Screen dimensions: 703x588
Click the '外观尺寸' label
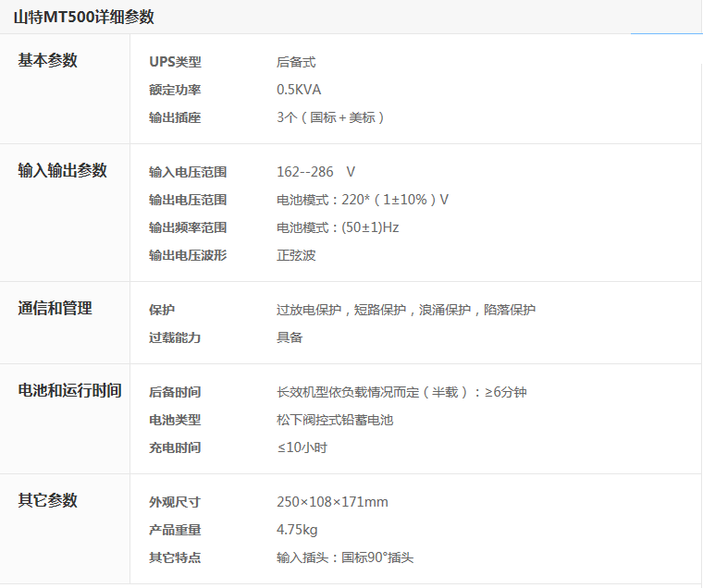coord(175,502)
